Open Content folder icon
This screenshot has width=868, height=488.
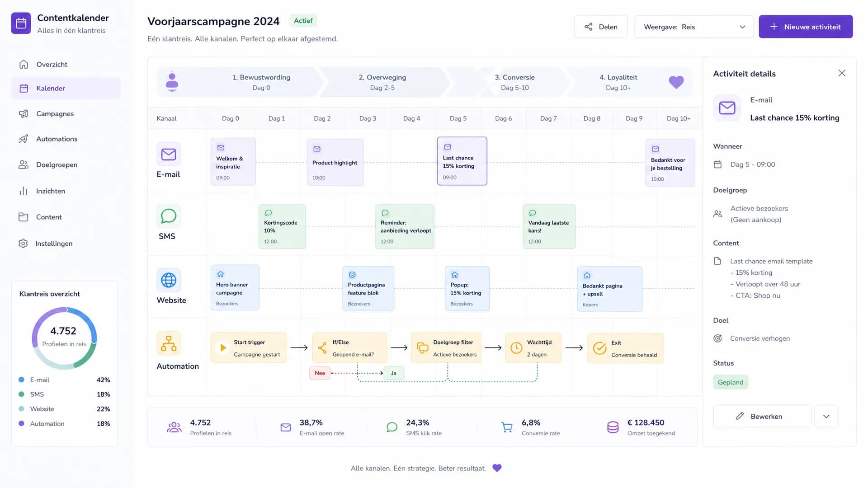coord(24,217)
